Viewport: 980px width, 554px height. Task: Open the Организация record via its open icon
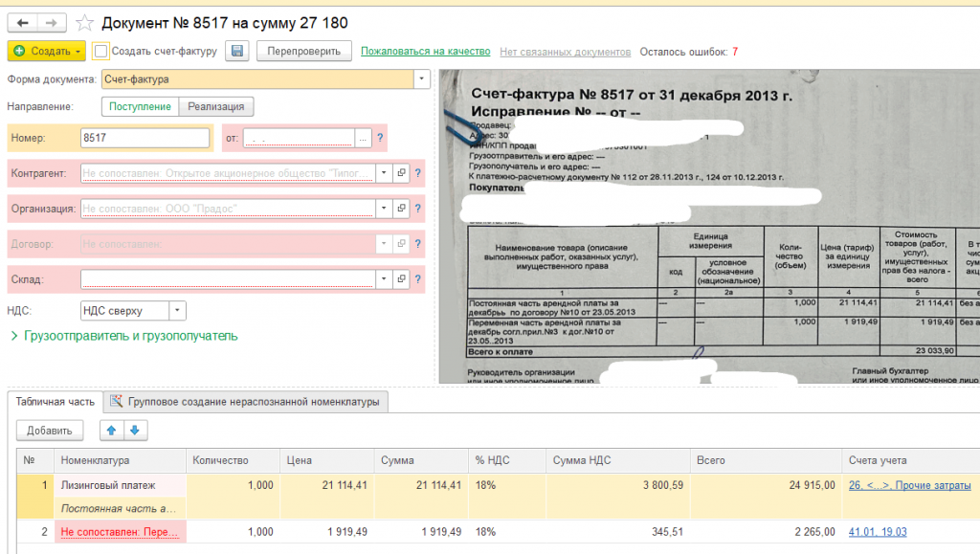point(401,209)
